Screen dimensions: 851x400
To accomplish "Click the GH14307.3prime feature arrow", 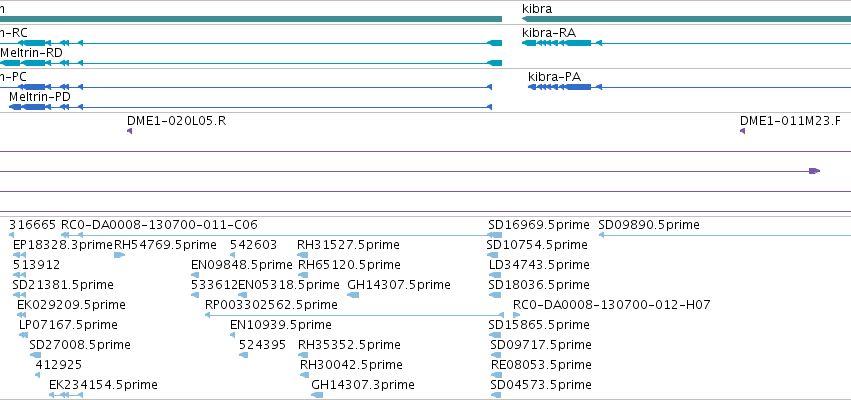I will point(317,395).
